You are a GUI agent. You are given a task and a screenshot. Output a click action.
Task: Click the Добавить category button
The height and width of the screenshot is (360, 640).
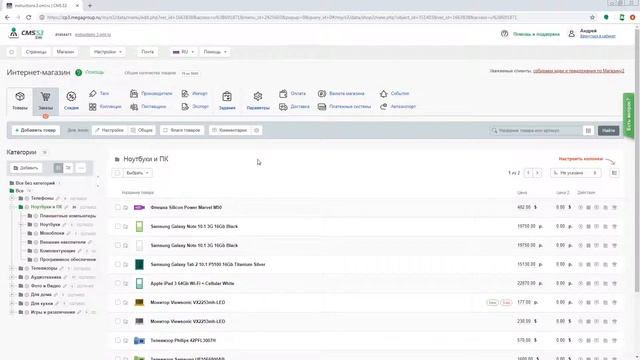pos(26,168)
